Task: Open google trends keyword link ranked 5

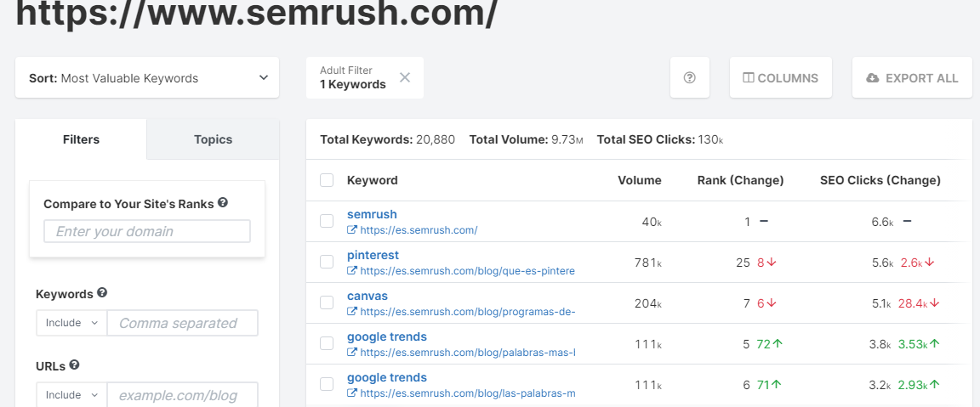Action: coord(387,337)
